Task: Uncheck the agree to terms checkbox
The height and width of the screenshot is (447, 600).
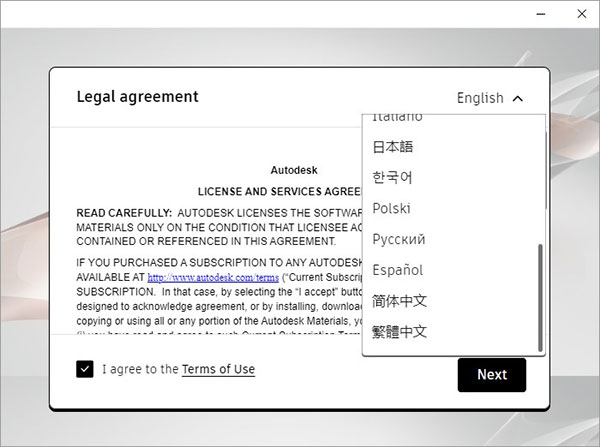Action: [x=85, y=370]
